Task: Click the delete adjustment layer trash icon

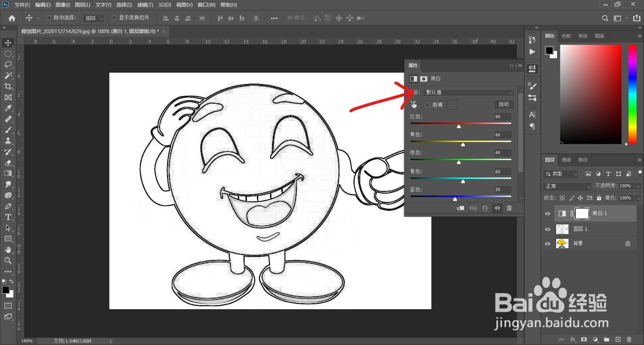Action: (x=509, y=208)
